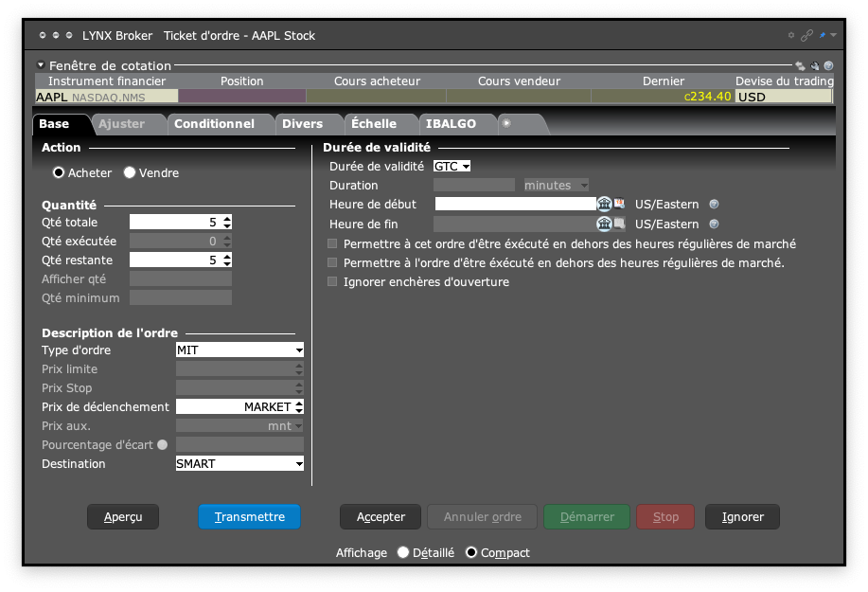Click the Accepter button

pos(381,516)
